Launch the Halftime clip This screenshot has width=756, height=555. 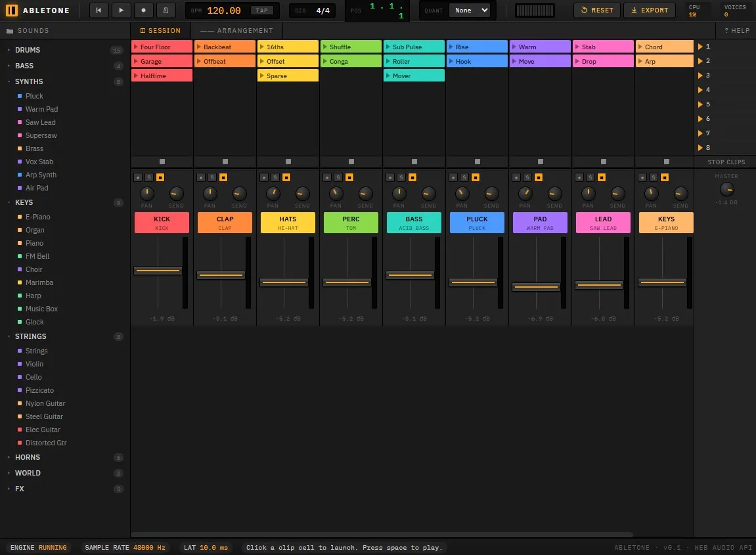coord(162,76)
